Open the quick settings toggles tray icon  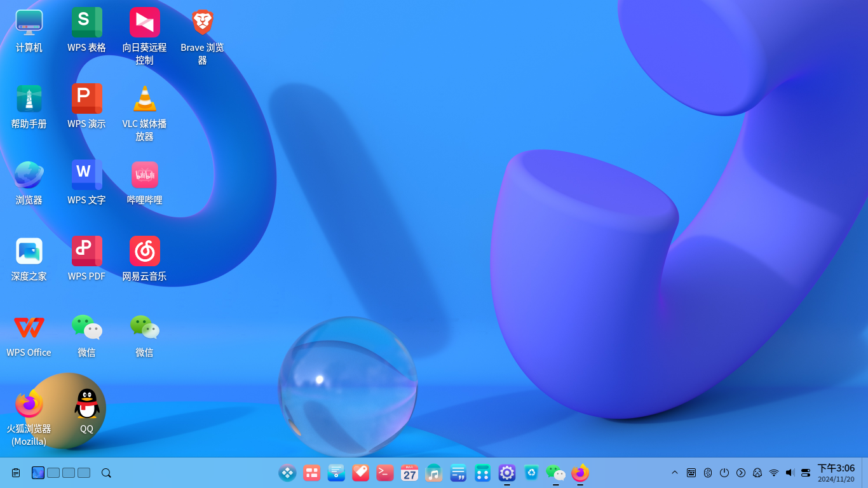pos(806,473)
